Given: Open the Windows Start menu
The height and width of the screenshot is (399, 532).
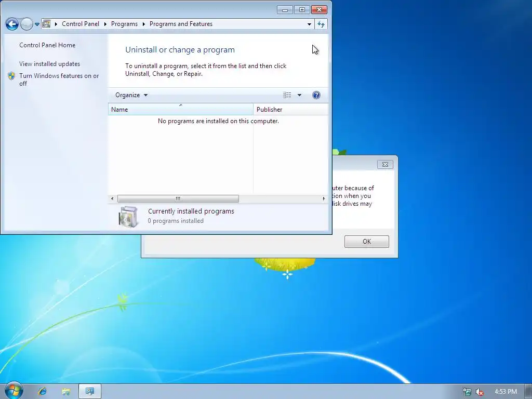Looking at the screenshot, I should [x=14, y=391].
